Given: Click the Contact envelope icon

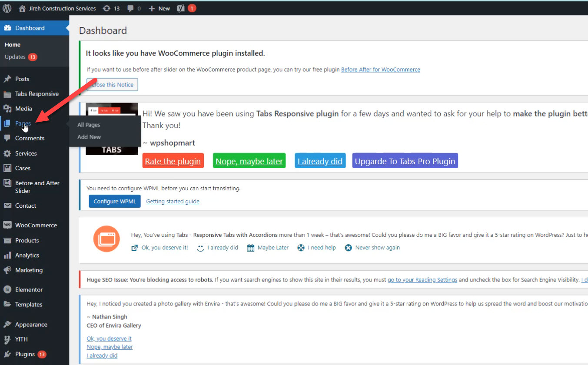Looking at the screenshot, I should point(7,206).
